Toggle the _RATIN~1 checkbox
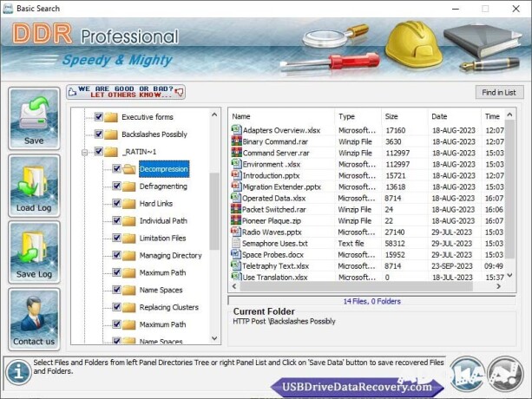The width and height of the screenshot is (532, 399). click(98, 151)
